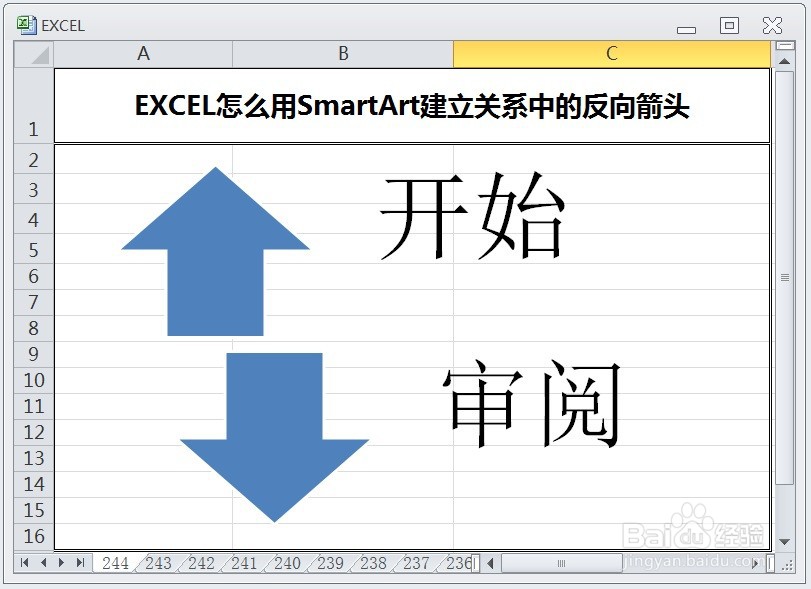The image size is (811, 589).
Task: Select row 6 header
Action: 34,277
